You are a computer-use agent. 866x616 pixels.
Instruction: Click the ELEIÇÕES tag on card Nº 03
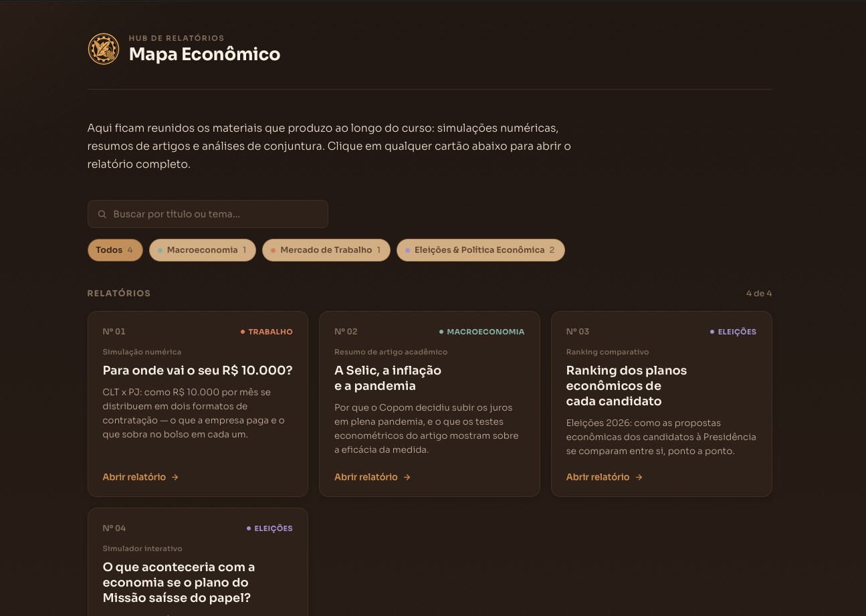734,332
